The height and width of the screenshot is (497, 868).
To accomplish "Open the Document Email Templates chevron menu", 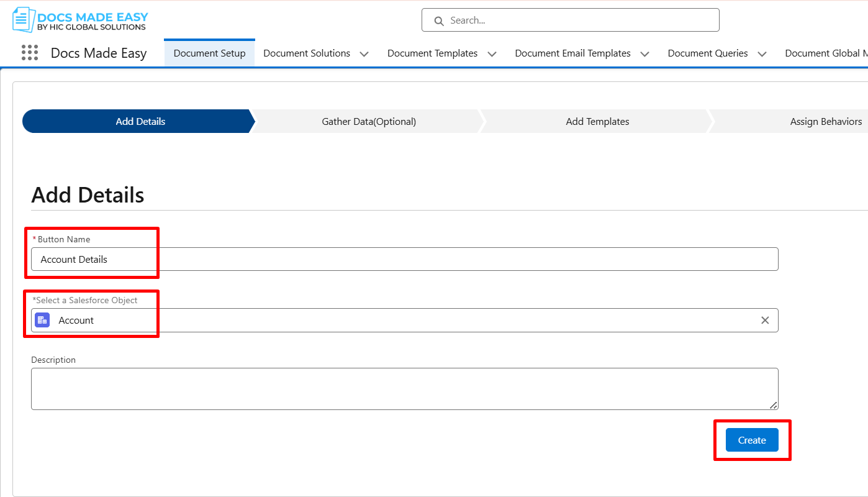I will click(x=644, y=54).
